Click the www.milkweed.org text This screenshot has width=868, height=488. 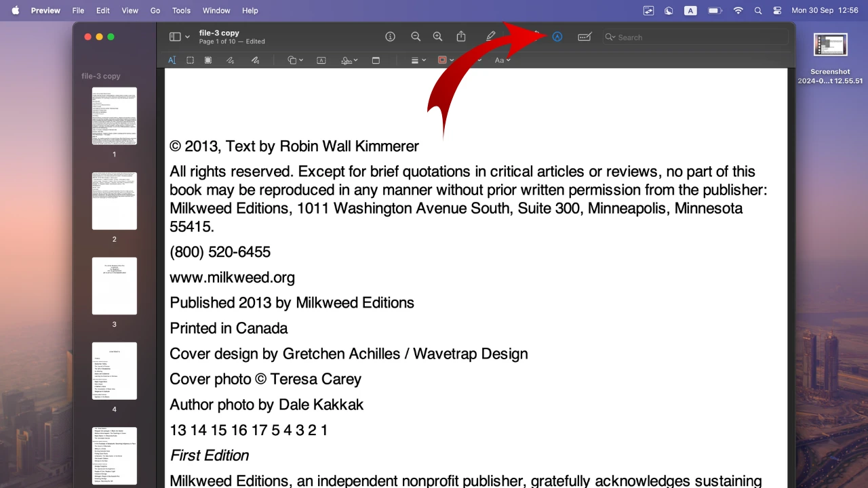click(233, 277)
